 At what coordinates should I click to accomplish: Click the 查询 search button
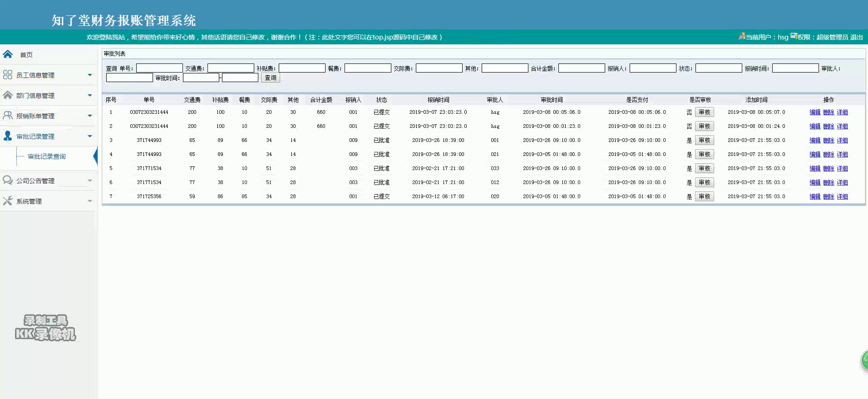[x=271, y=78]
